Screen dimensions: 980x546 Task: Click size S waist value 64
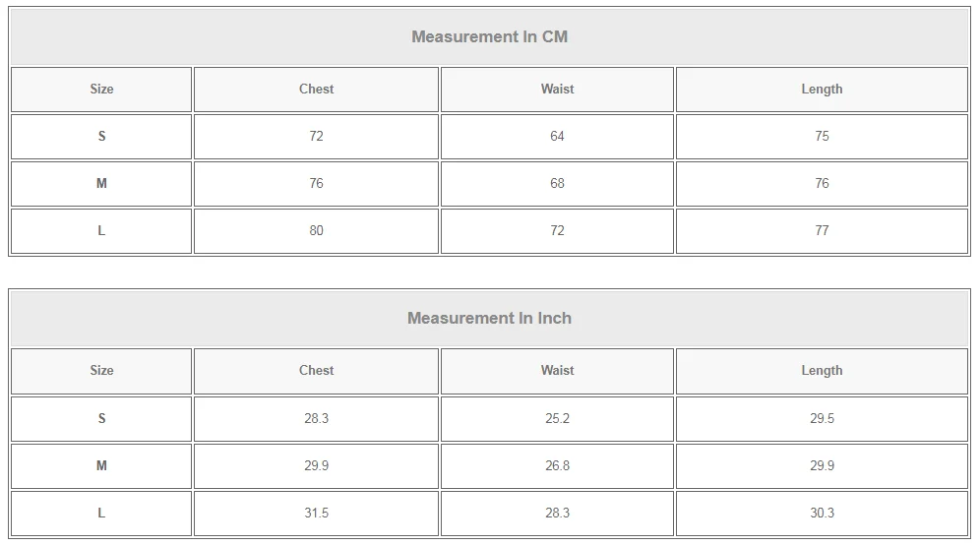(557, 137)
